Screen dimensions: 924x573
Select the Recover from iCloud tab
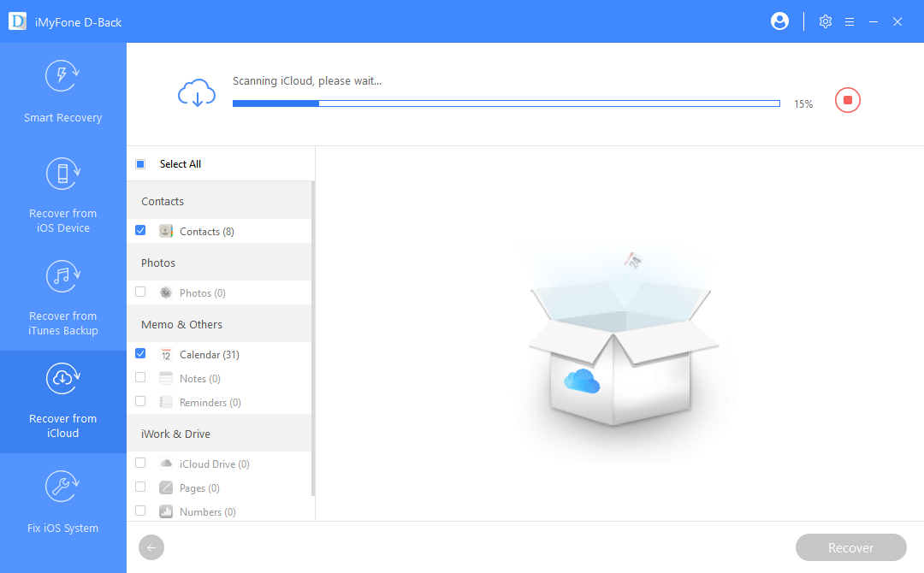click(63, 402)
